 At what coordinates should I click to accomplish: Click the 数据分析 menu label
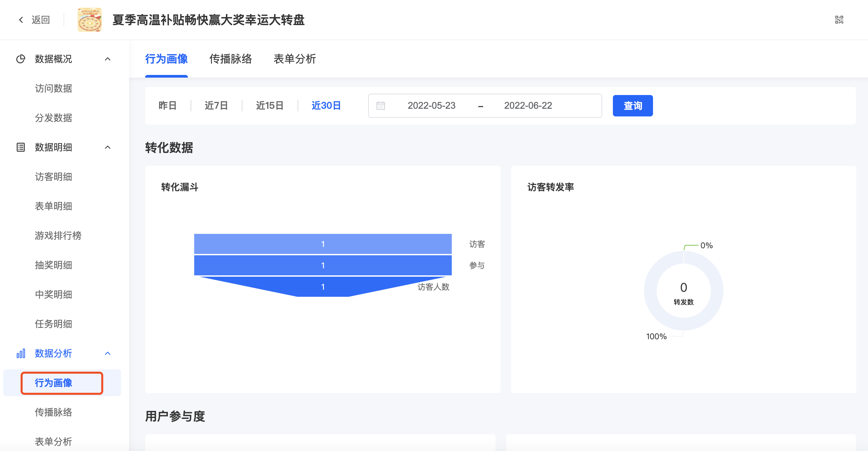(53, 353)
